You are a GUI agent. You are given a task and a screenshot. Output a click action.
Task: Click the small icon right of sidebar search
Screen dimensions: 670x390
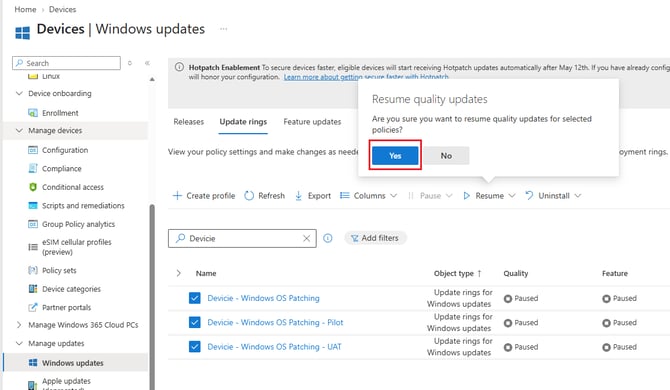click(130, 63)
